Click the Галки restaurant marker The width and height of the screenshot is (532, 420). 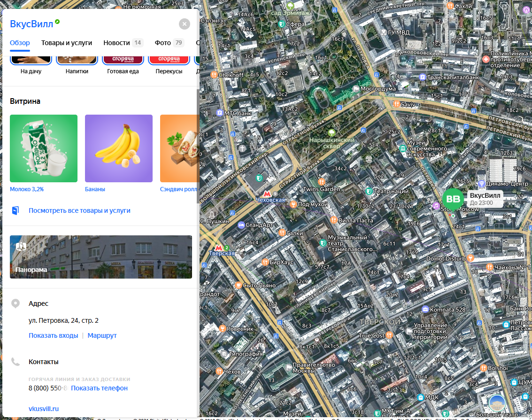coord(282,233)
